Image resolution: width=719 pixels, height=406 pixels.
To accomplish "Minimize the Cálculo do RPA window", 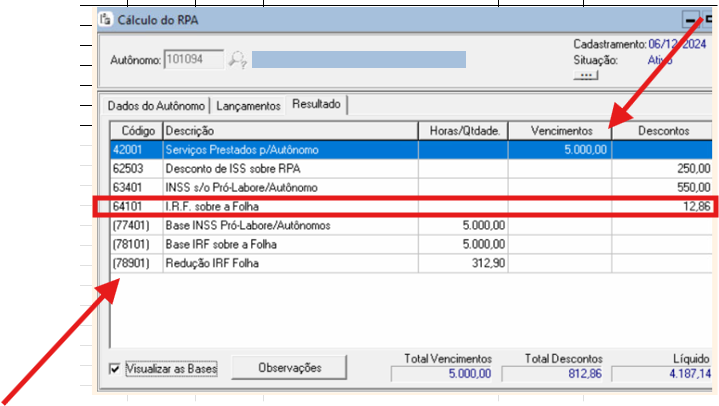I will pos(690,19).
